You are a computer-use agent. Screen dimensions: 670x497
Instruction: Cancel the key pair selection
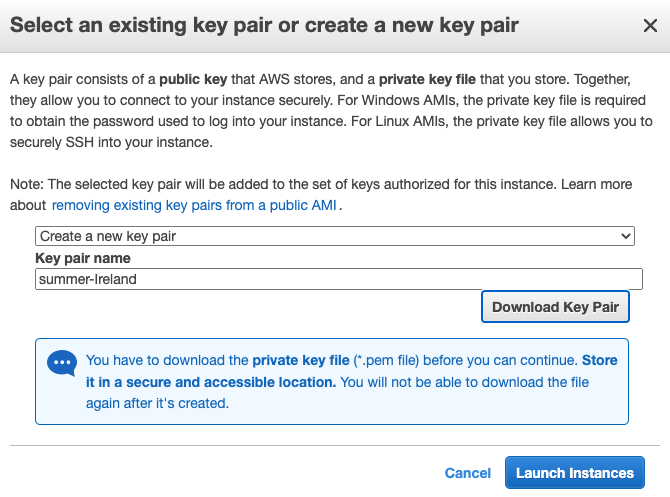[x=467, y=473]
